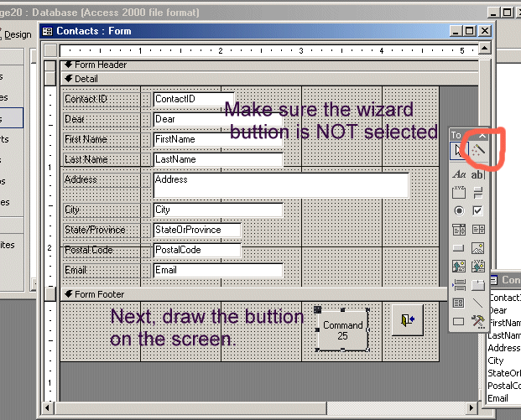Select the Toggle Button tool
The image size is (521, 420).
click(x=477, y=192)
